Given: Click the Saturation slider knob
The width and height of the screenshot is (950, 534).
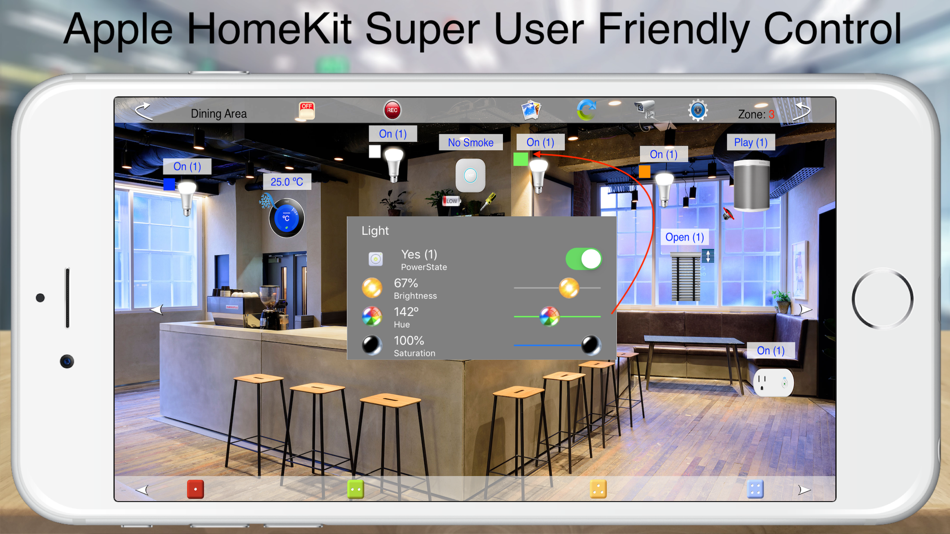Looking at the screenshot, I should tap(591, 345).
